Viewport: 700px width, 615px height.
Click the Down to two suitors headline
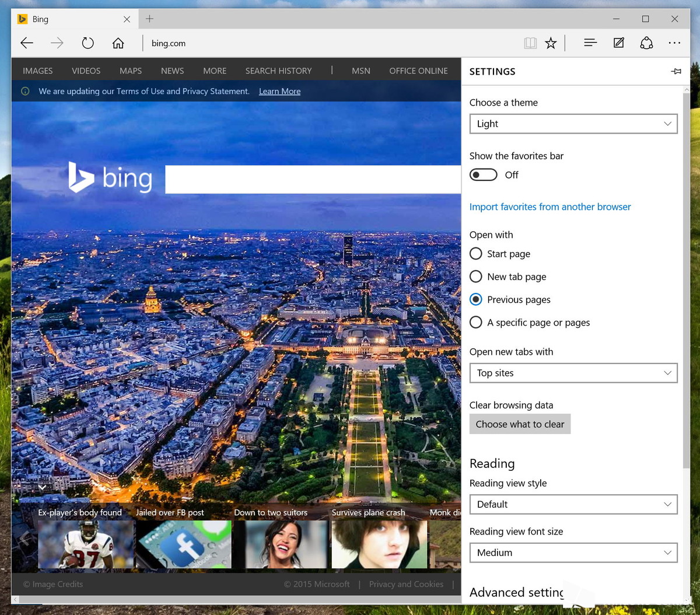[x=271, y=512]
